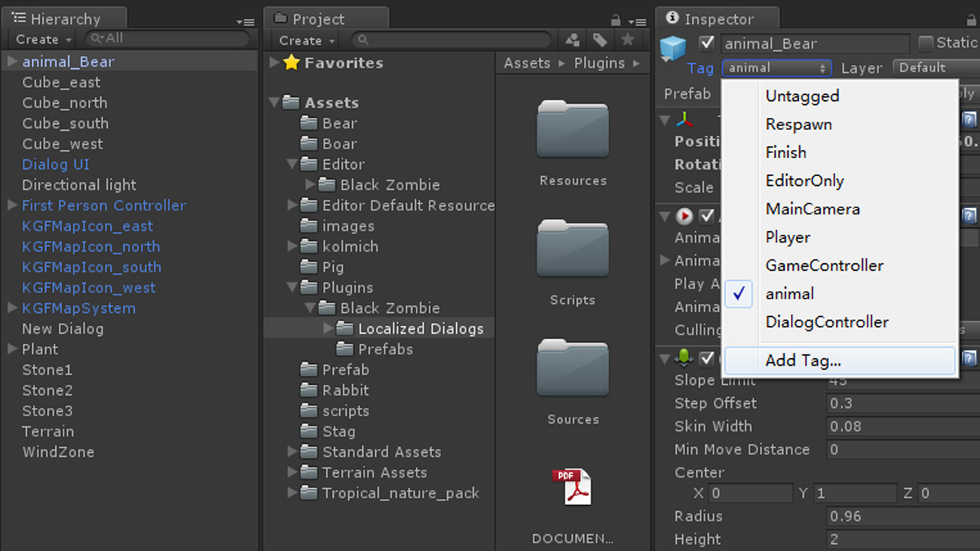Click Assets in the breadcrumb path
This screenshot has width=980, height=551.
(x=527, y=64)
